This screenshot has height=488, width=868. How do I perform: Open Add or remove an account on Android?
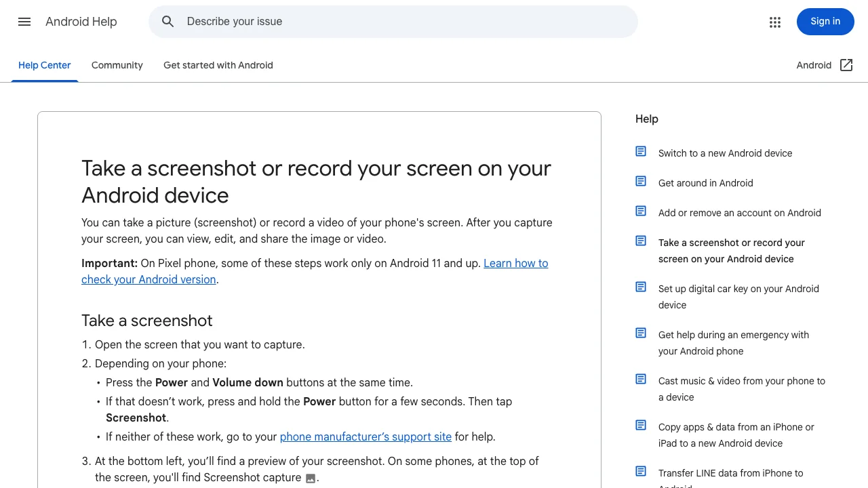coord(740,213)
